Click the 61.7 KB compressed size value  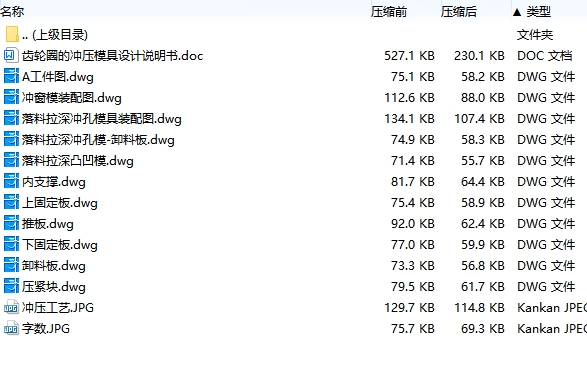(483, 286)
